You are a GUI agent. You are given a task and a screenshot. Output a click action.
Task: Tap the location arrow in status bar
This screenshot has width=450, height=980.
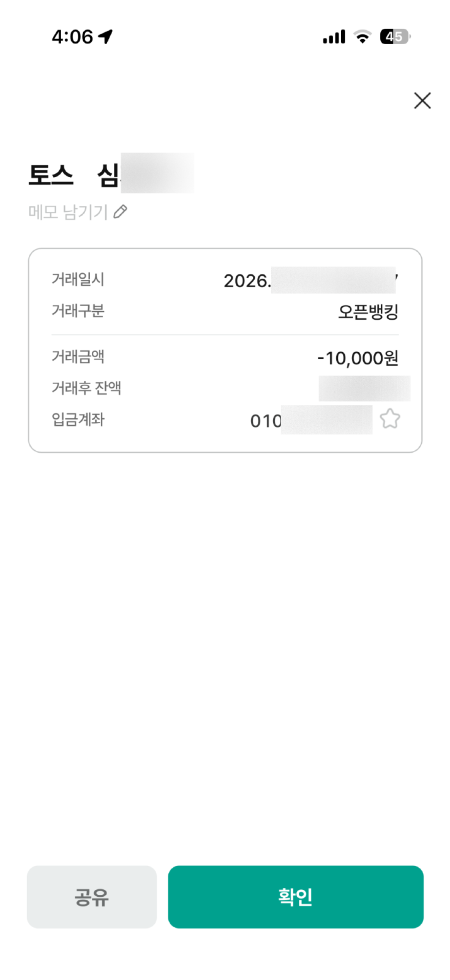106,36
